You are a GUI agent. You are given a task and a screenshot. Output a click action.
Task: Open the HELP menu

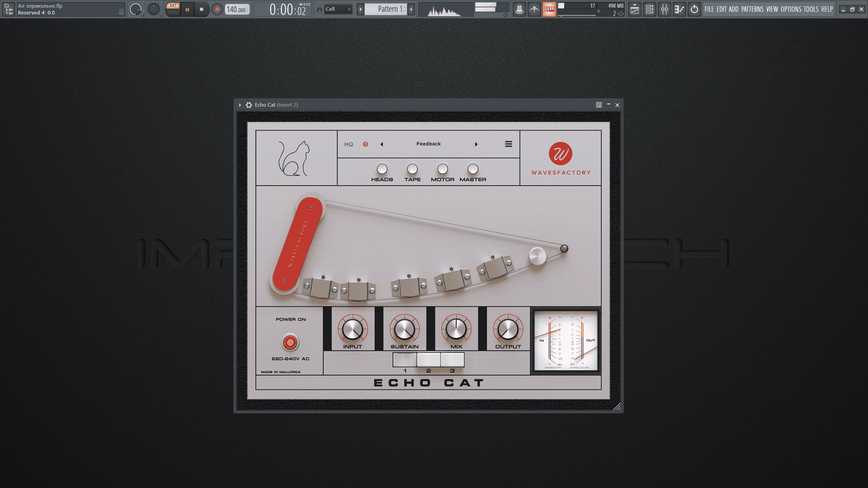point(827,9)
